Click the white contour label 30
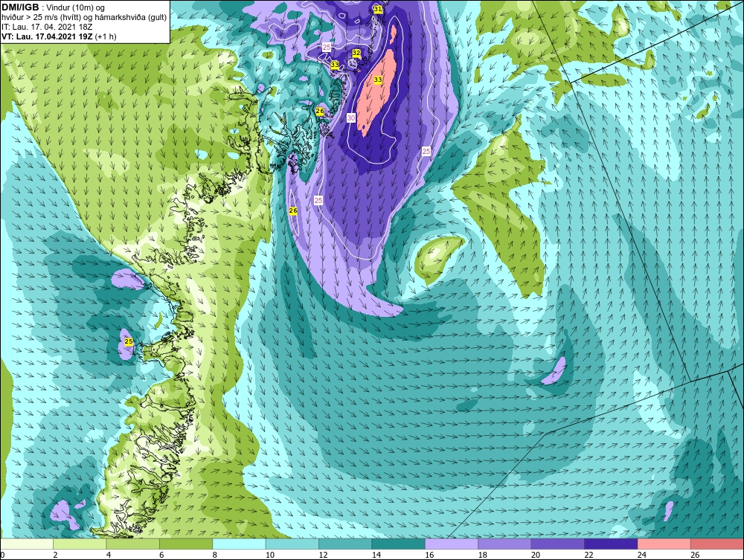Image resolution: width=744 pixels, height=560 pixels. click(x=350, y=118)
